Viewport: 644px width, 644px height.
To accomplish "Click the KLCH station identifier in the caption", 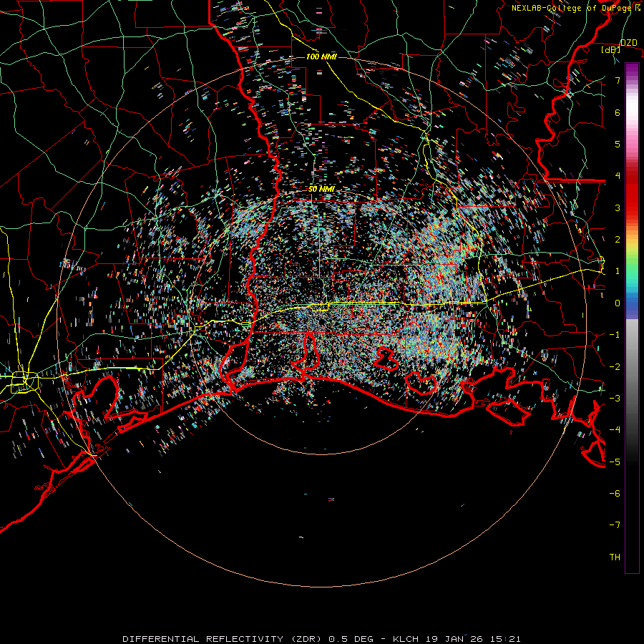I will [x=406, y=639].
